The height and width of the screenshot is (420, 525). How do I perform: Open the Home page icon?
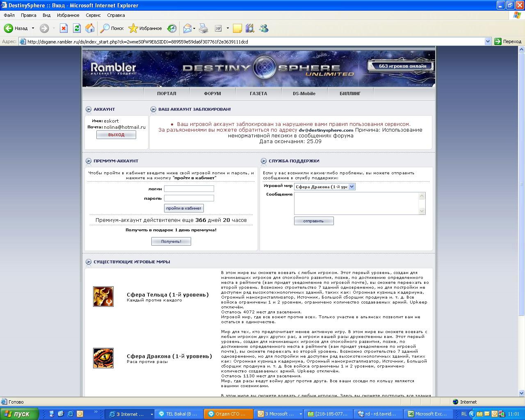[x=90, y=28]
